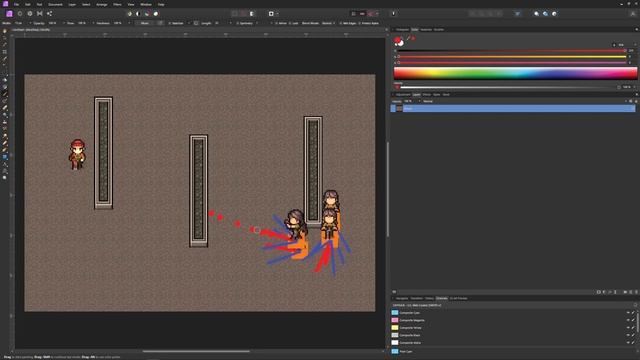Click the edit pencil for Composite Alpha
Viewport: 640px width, 360px height.
click(633, 343)
